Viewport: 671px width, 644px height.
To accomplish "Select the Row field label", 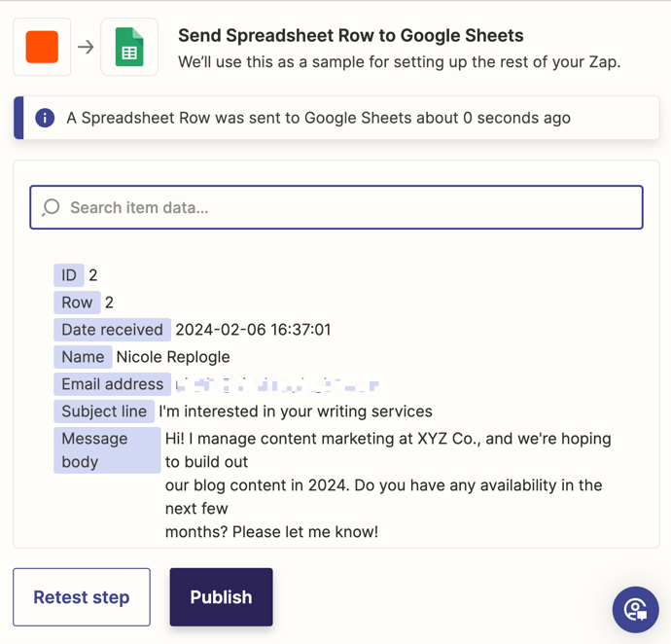I will [77, 303].
